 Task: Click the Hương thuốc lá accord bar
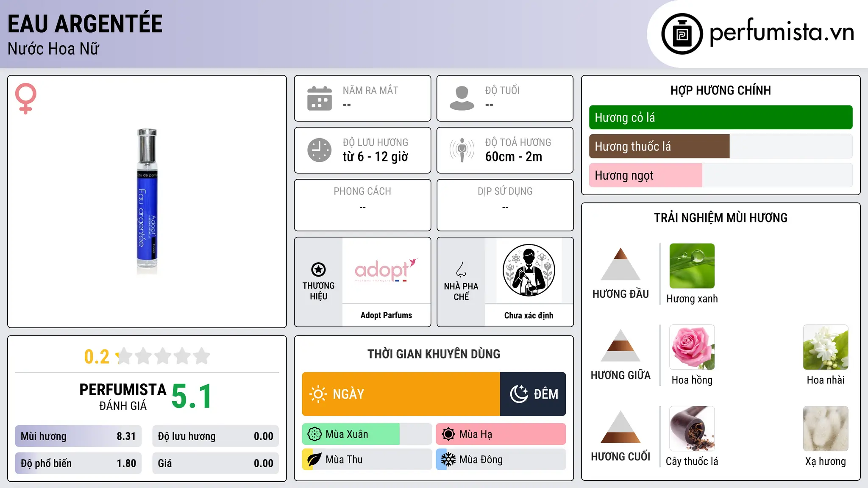pyautogui.click(x=721, y=146)
